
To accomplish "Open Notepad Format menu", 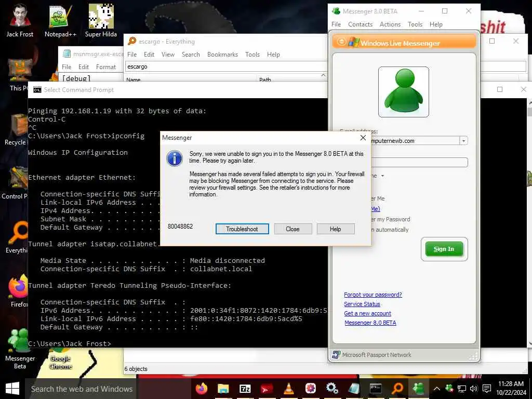I will coord(106,67).
